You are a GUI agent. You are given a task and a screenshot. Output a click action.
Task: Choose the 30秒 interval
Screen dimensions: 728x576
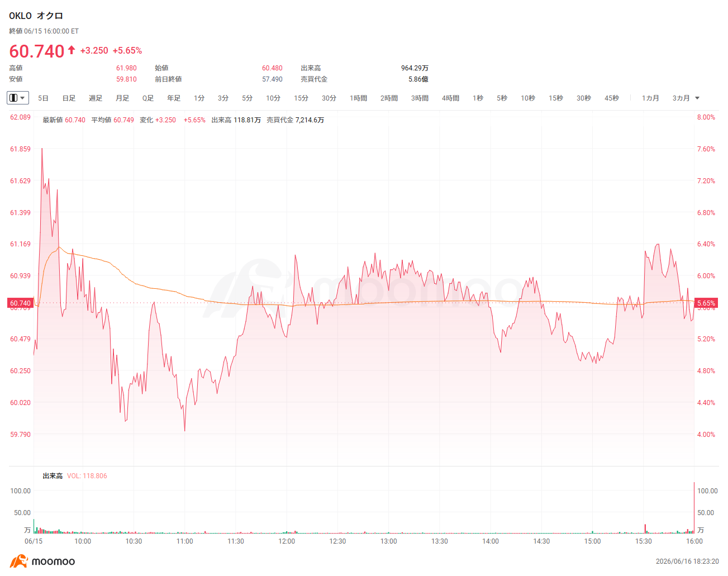584,98
